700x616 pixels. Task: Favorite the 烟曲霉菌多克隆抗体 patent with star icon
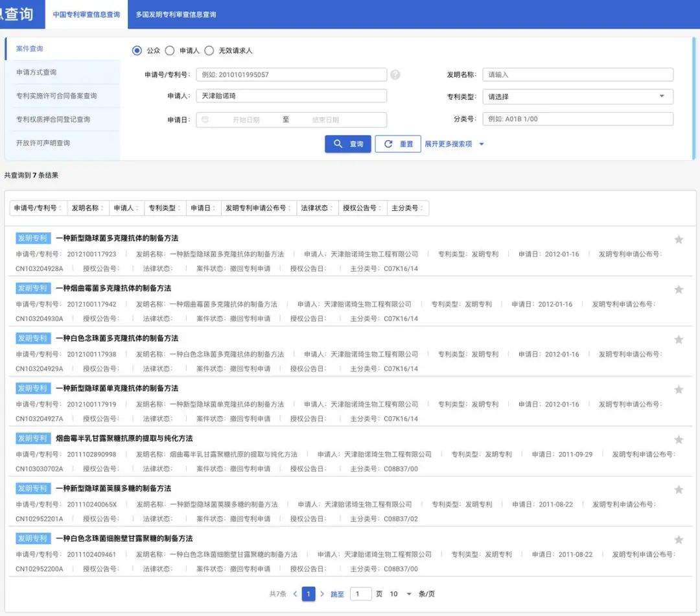[x=679, y=289]
